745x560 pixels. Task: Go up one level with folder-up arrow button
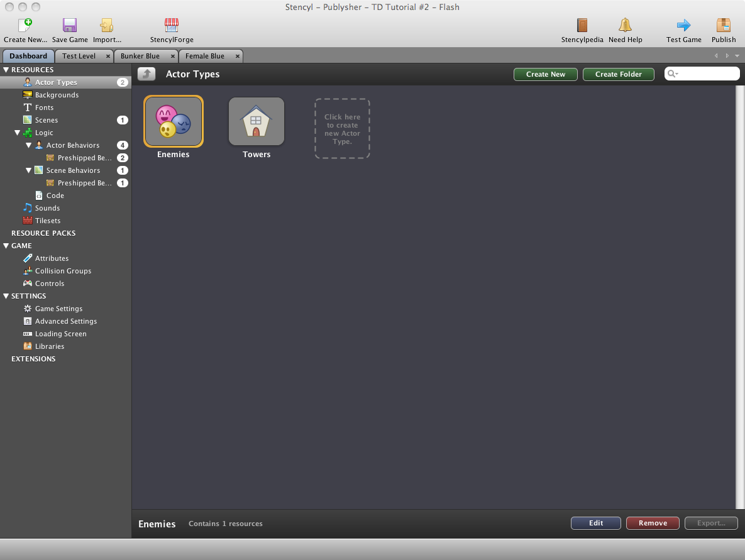tap(146, 74)
